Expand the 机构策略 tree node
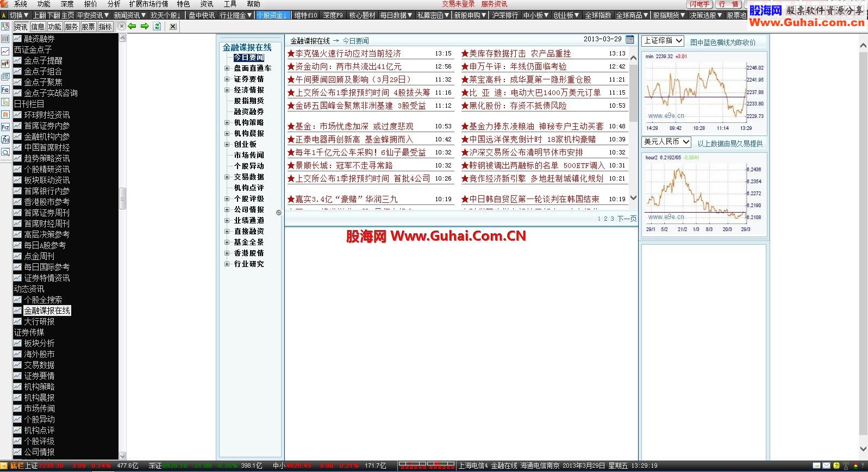 coord(227,123)
